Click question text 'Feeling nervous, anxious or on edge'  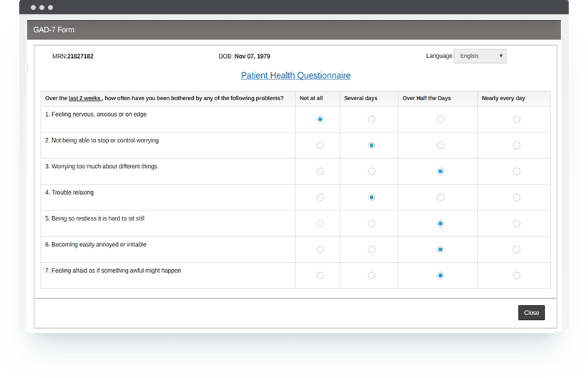tap(99, 114)
